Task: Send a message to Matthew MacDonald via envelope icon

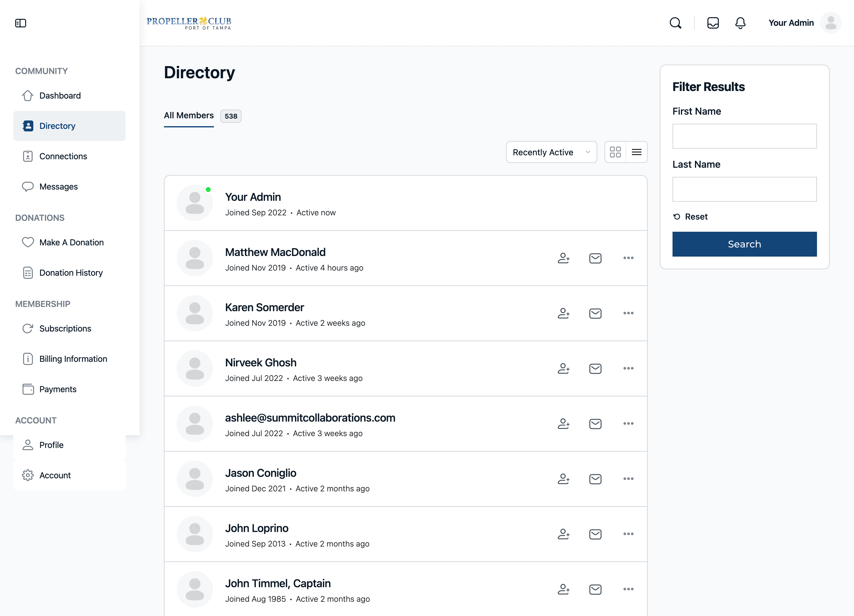Action: click(x=595, y=258)
